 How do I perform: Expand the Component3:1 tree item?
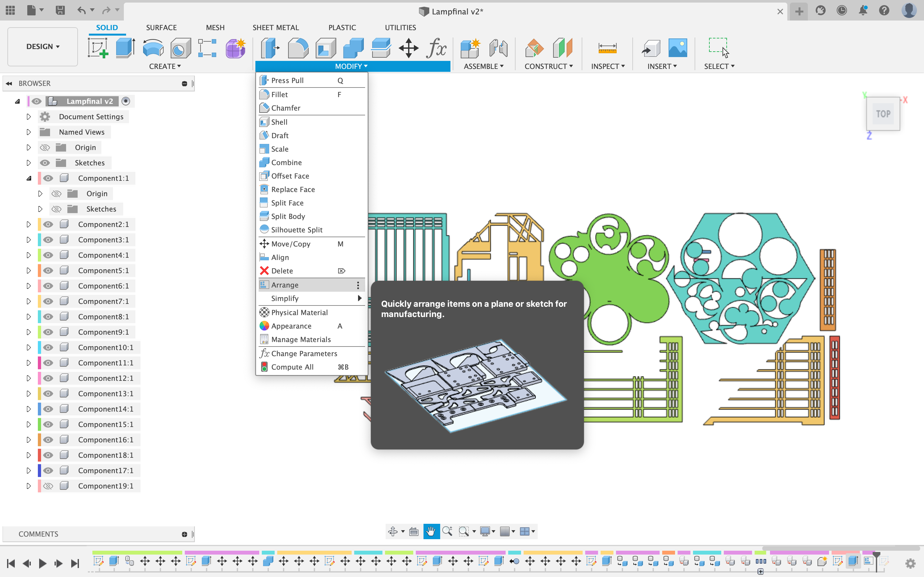coord(29,239)
